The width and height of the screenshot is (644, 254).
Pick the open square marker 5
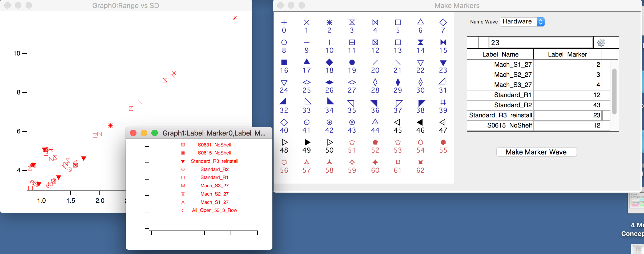pyautogui.click(x=397, y=23)
